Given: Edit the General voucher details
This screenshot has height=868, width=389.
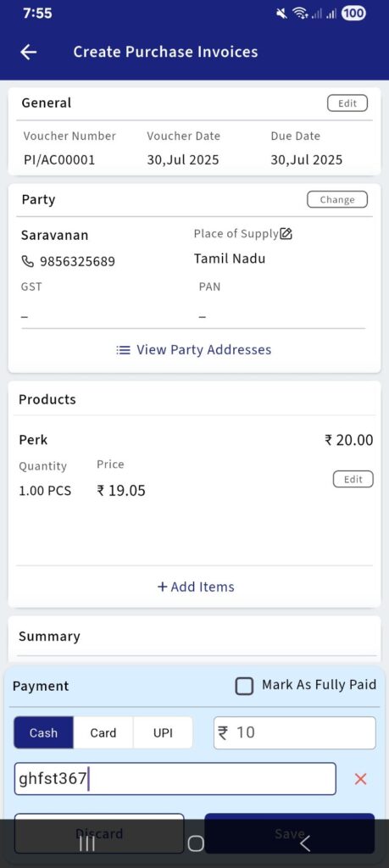Looking at the screenshot, I should [x=347, y=103].
